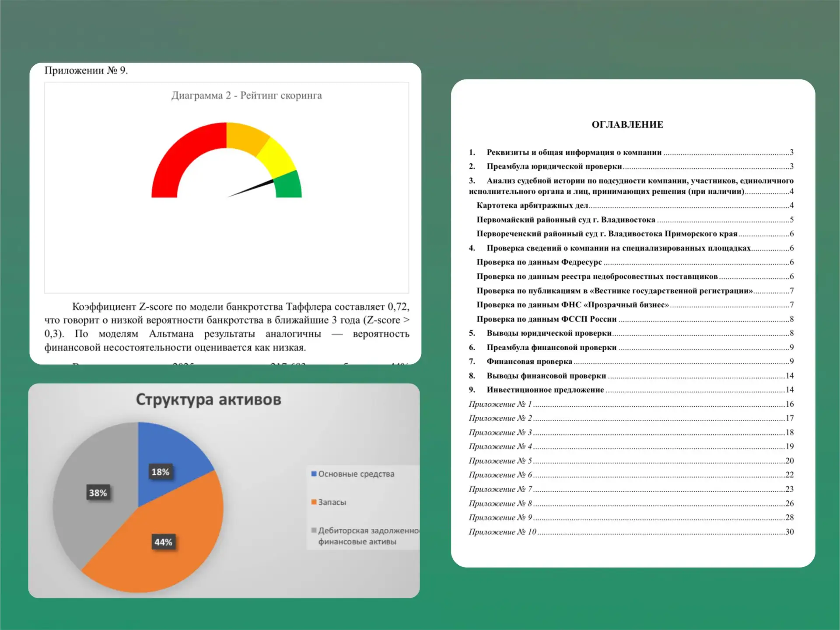
Task: Click the 'Диаграмма 2 - Рейтинг скоринга' title
Action: pos(246,95)
